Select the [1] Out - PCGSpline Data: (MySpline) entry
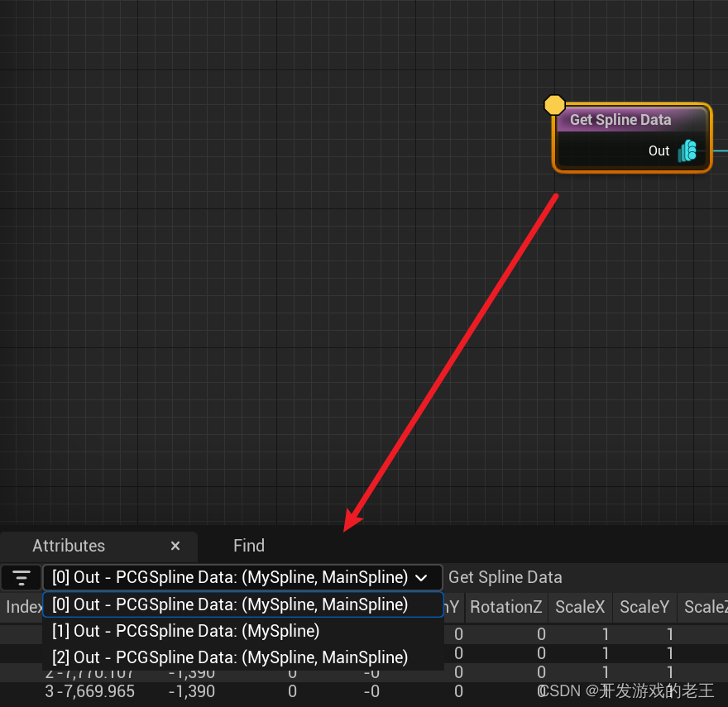 184,630
